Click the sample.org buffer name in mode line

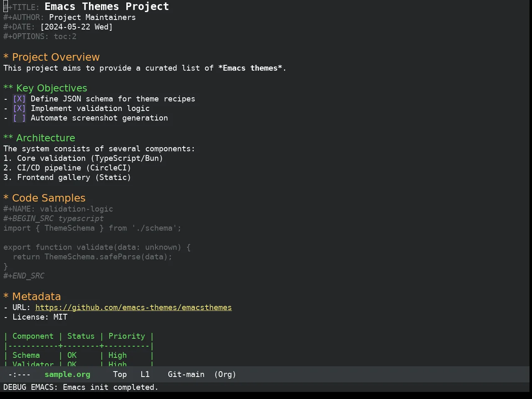(67, 374)
